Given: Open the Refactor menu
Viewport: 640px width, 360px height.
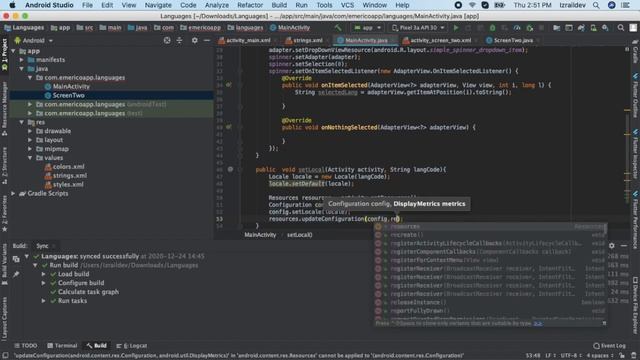Looking at the screenshot, I should [x=250, y=5].
